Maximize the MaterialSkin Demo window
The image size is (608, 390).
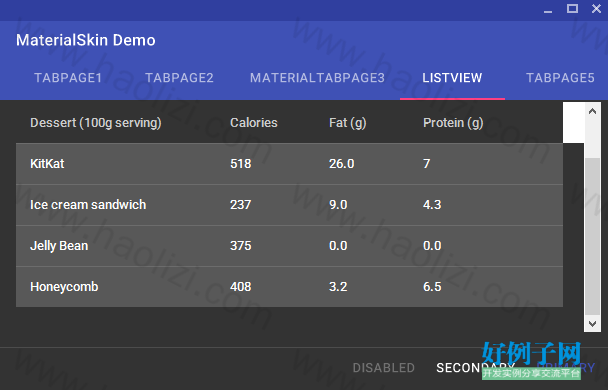click(572, 9)
